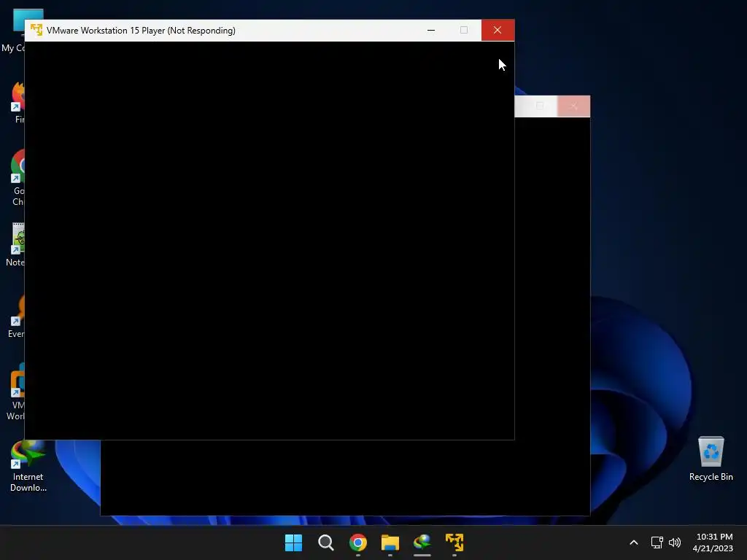Open the clock showing 10:31 PM
This screenshot has width=747, height=560.
tap(713, 542)
